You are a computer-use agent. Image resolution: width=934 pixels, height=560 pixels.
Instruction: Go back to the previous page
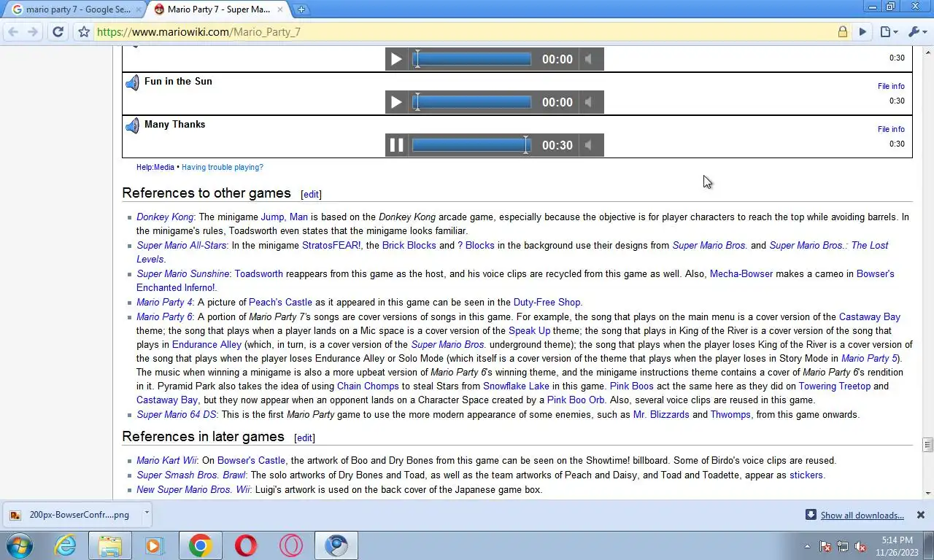pos(13,31)
